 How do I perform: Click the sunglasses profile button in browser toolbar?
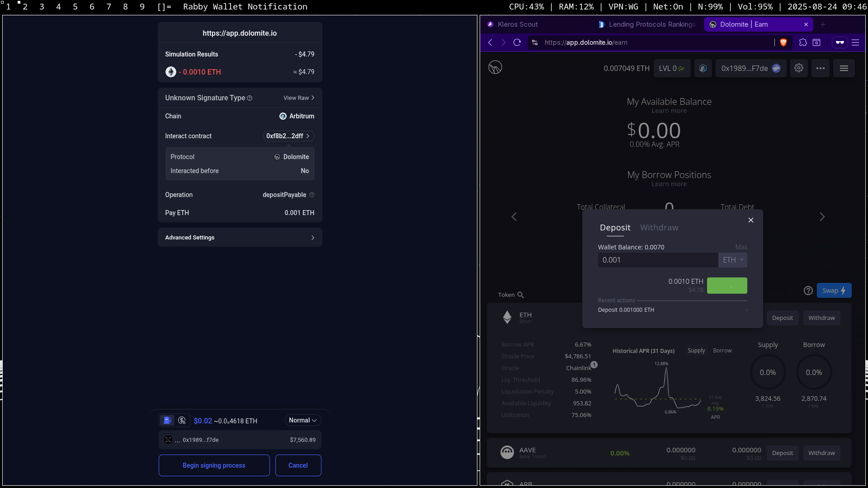(840, 42)
